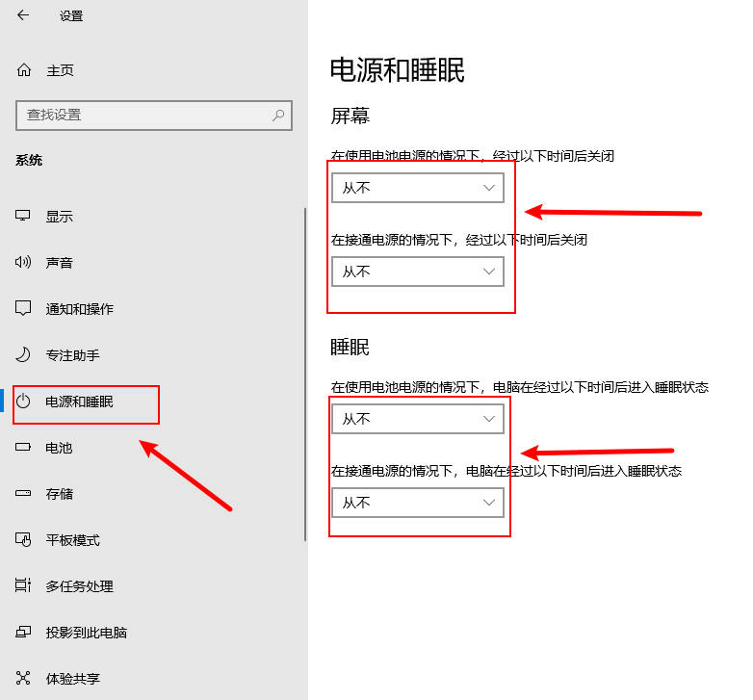Open sleep dropdown for battery power
Image resolution: width=753 pixels, height=700 pixels.
pos(418,419)
